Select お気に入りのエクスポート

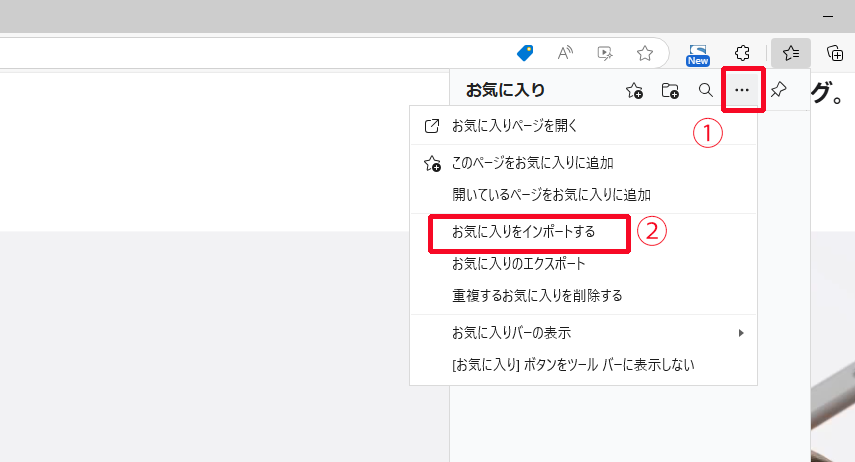click(x=583, y=264)
